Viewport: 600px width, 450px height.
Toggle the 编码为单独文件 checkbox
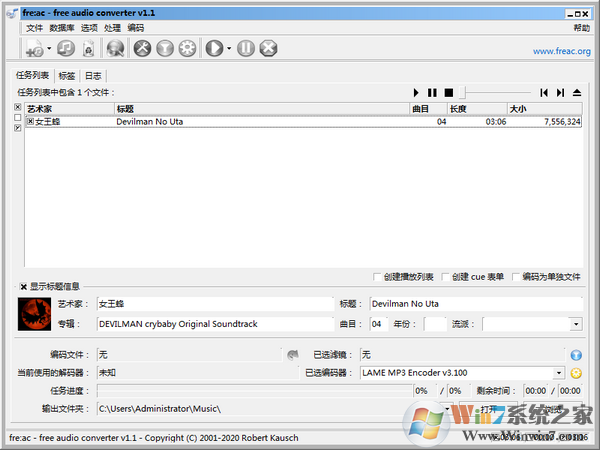coord(515,277)
